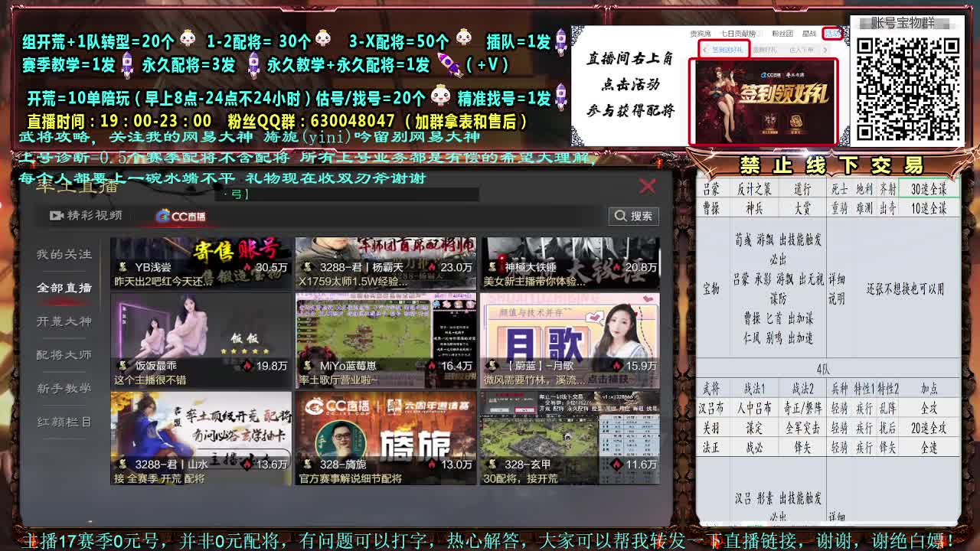Screen dimensions: 980x551
Task: Click the 全军突击 cell in 关羽 row
Action: [x=803, y=428]
